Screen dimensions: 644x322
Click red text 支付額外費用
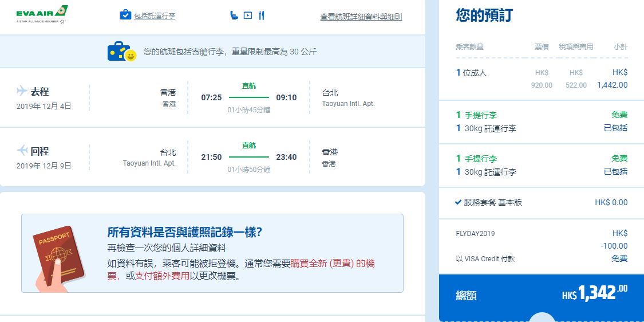[162, 276]
